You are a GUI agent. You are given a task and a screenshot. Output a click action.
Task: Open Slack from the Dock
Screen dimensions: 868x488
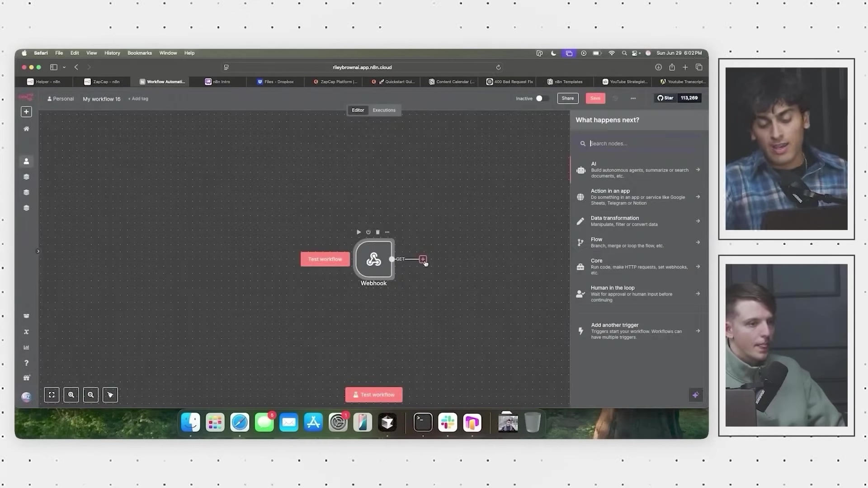pos(448,422)
